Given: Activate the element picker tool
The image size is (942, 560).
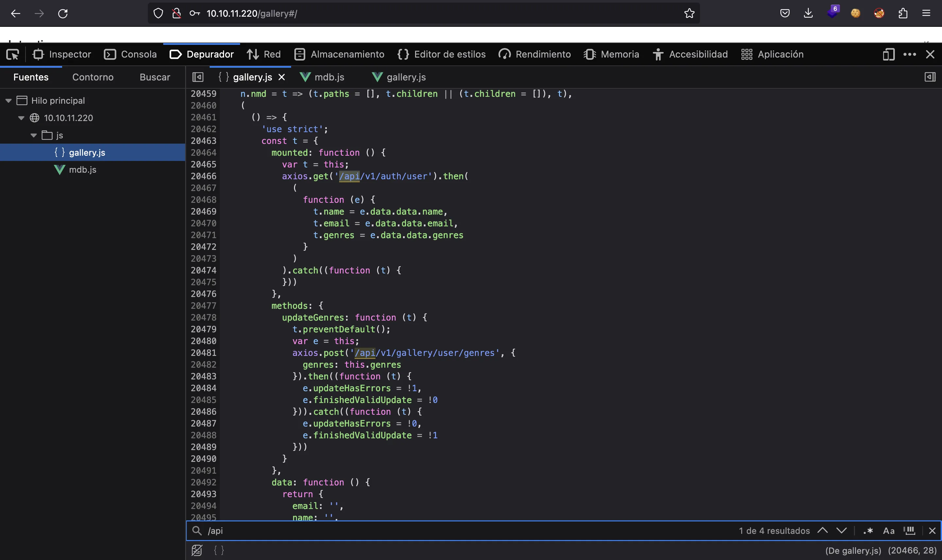Looking at the screenshot, I should (x=12, y=55).
